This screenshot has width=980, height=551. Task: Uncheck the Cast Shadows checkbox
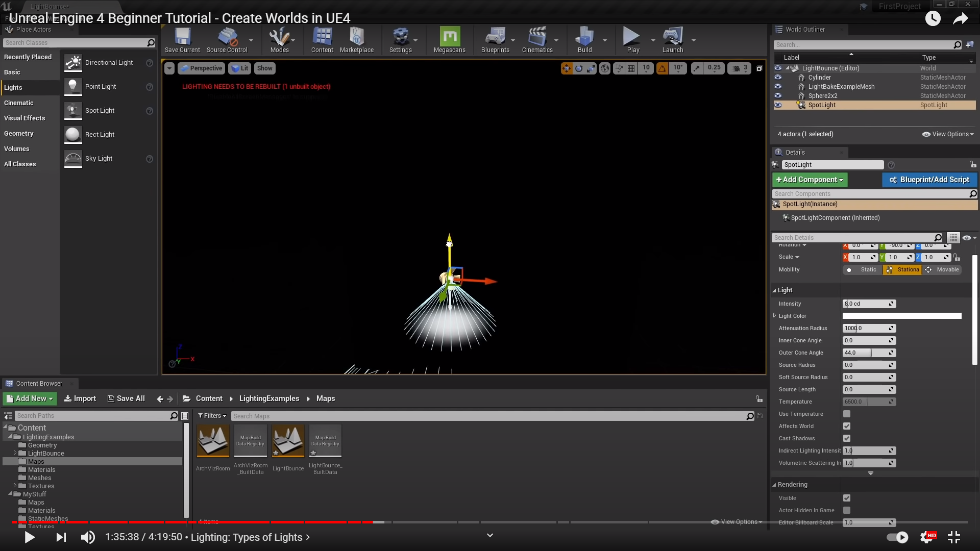[x=847, y=438]
